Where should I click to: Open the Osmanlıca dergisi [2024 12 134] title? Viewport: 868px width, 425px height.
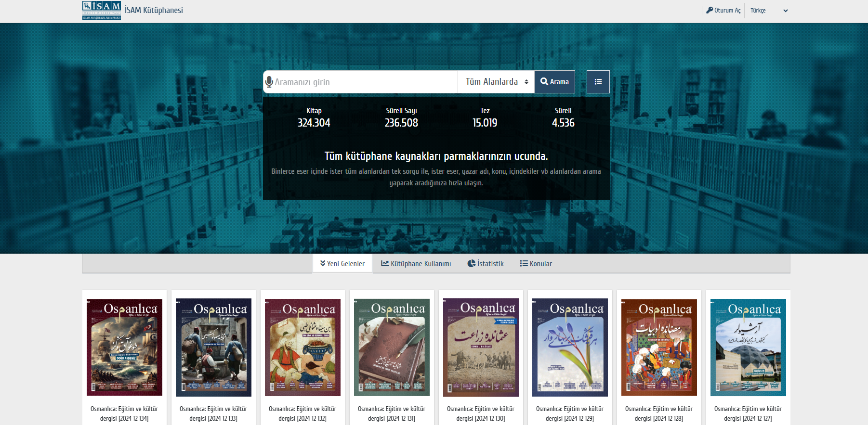pos(124,413)
